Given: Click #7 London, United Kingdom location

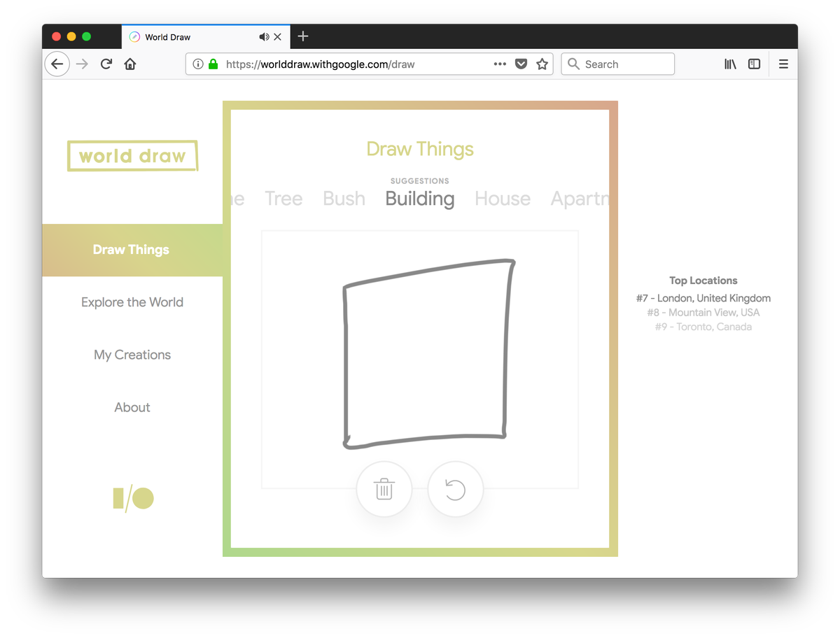Looking at the screenshot, I should (x=703, y=298).
